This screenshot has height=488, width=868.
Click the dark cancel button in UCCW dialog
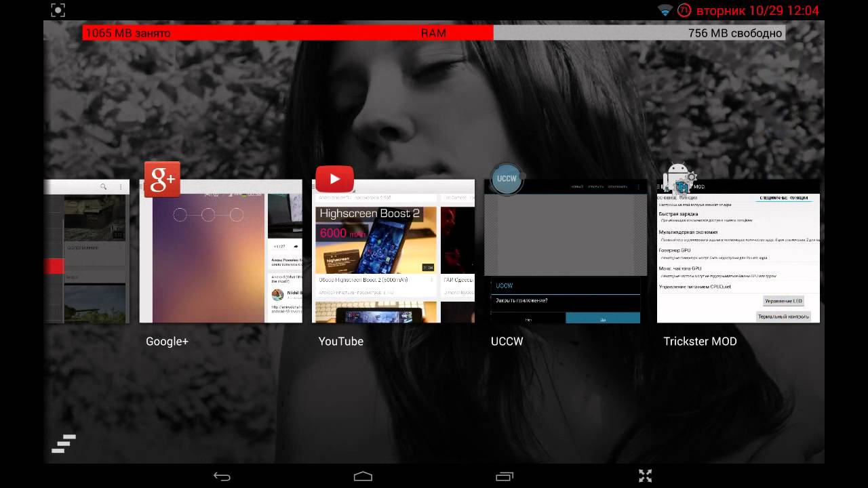coord(528,318)
